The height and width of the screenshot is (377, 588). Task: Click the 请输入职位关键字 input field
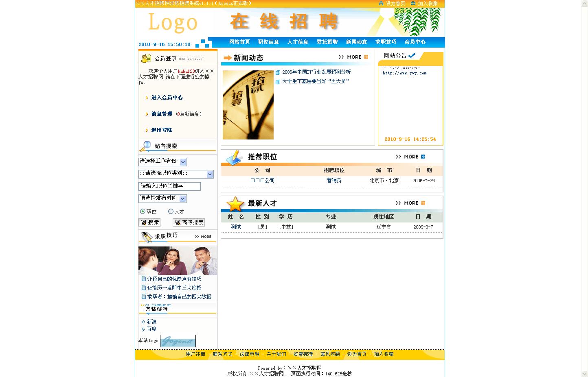pyautogui.click(x=169, y=186)
